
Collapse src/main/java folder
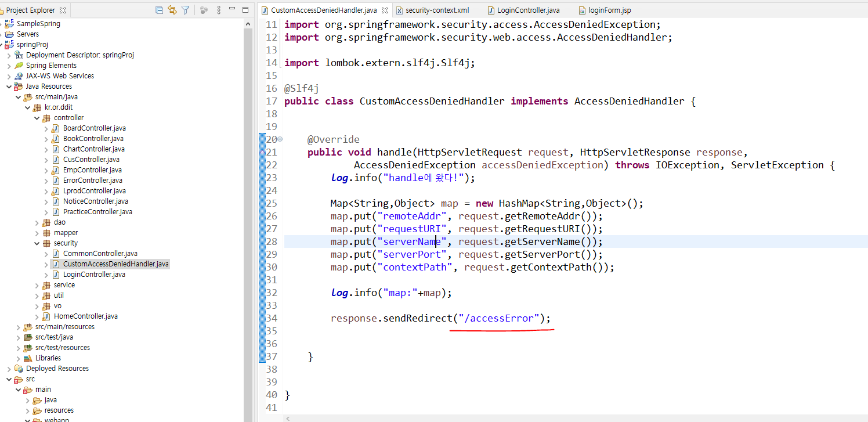point(19,97)
